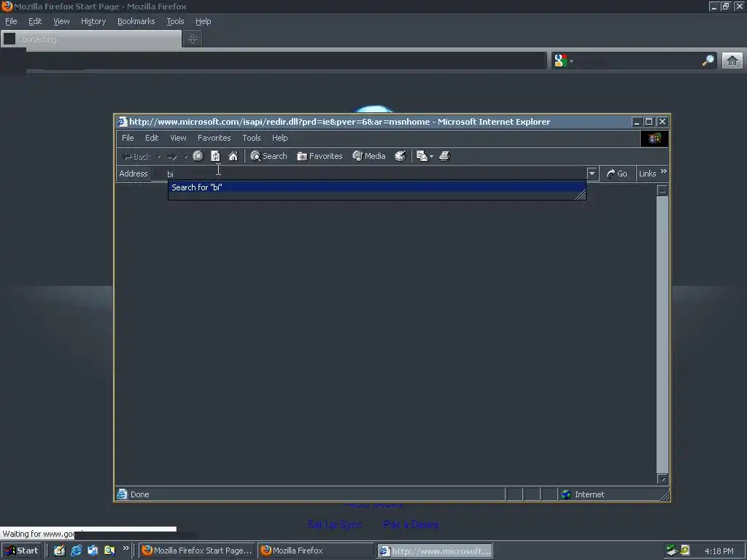Image resolution: width=747 pixels, height=560 pixels.
Task: Click the IE vertical scrollbar track
Action: click(x=662, y=334)
